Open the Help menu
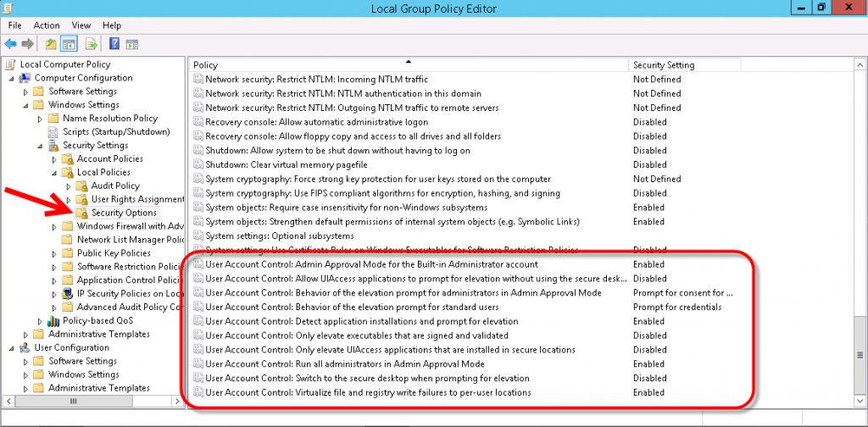The height and width of the screenshot is (427, 868). point(112,25)
